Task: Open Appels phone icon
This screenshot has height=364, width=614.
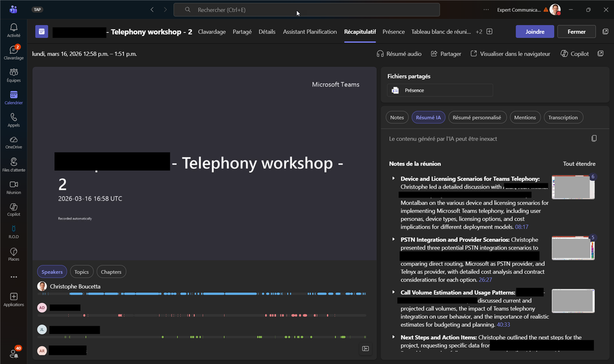Action: [x=14, y=120]
